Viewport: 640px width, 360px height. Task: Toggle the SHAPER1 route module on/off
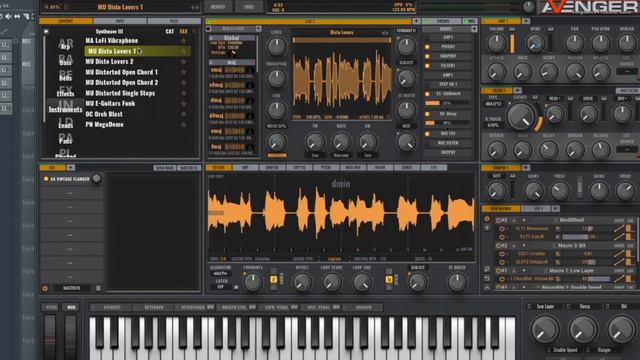(x=427, y=56)
